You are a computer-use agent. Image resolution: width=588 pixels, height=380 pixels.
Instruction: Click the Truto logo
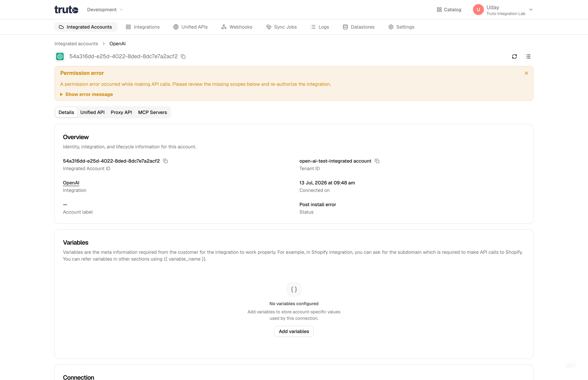66,10
